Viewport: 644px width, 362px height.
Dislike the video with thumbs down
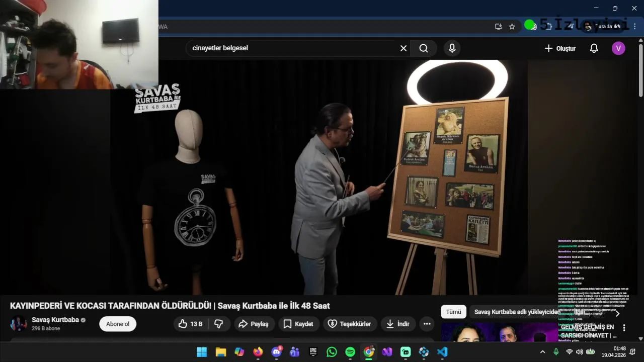219,324
